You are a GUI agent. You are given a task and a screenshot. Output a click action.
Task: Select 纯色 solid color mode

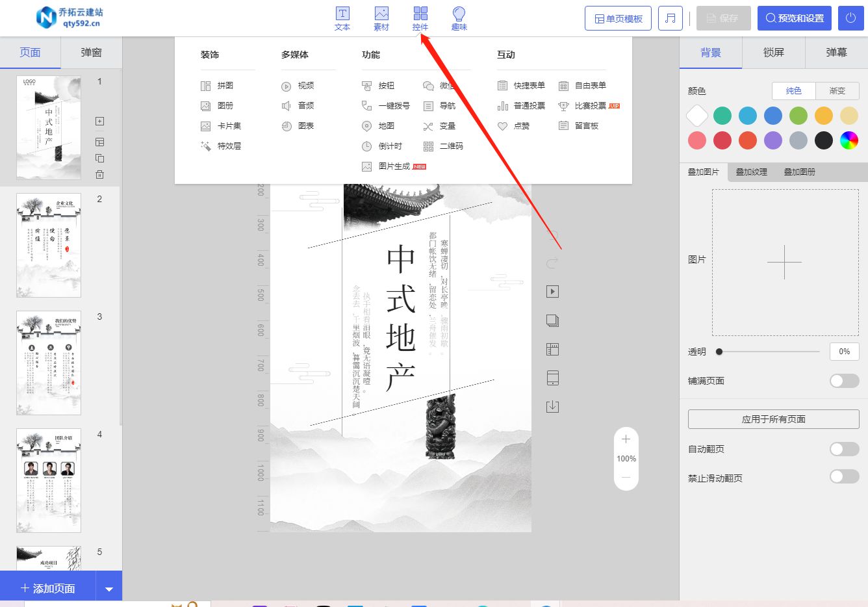(x=794, y=91)
